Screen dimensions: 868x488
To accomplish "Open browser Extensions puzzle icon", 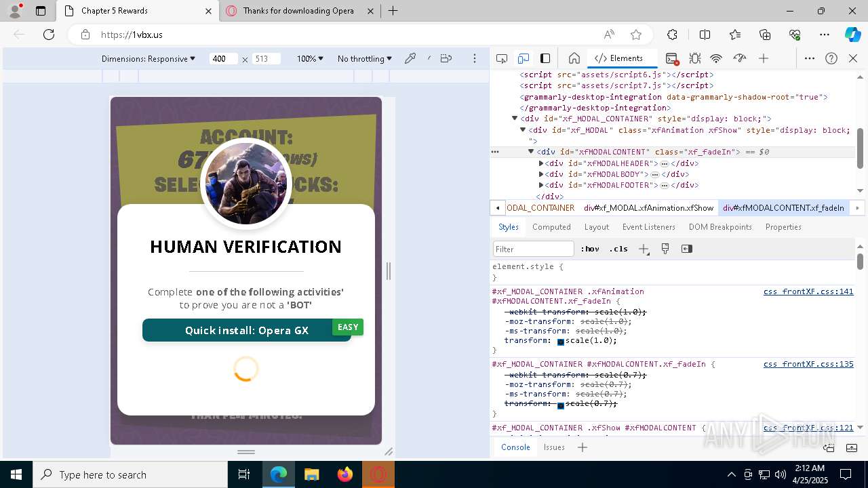I will pos(672,35).
